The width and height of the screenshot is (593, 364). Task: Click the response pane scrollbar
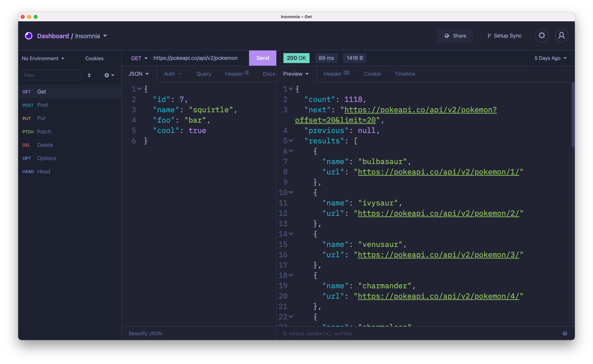573,115
